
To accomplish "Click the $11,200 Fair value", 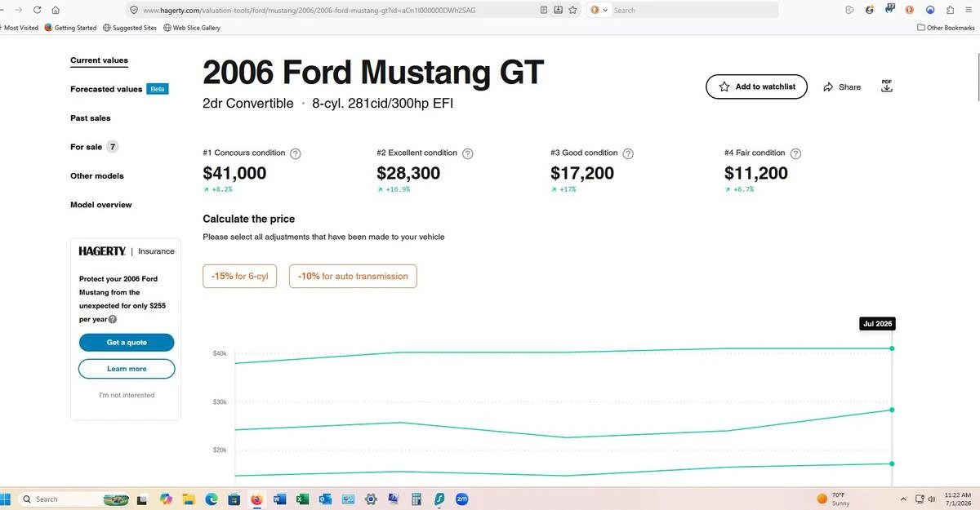I will click(756, 173).
